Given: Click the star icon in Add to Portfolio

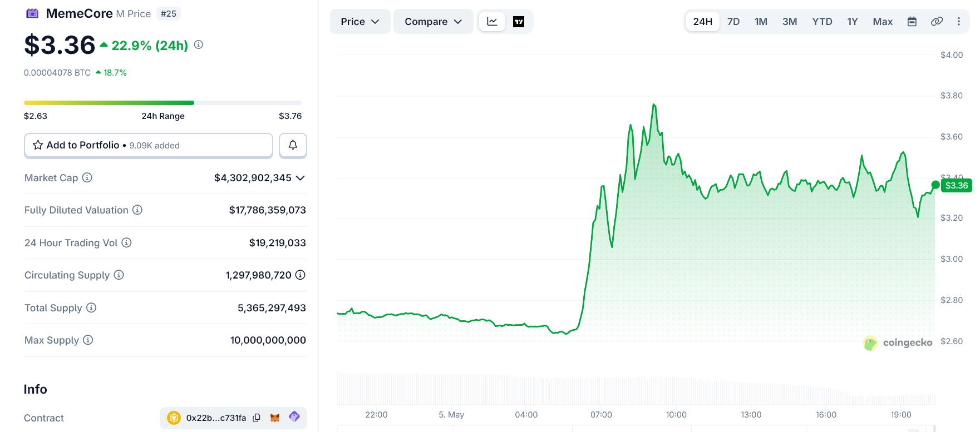Looking at the screenshot, I should 38,145.
